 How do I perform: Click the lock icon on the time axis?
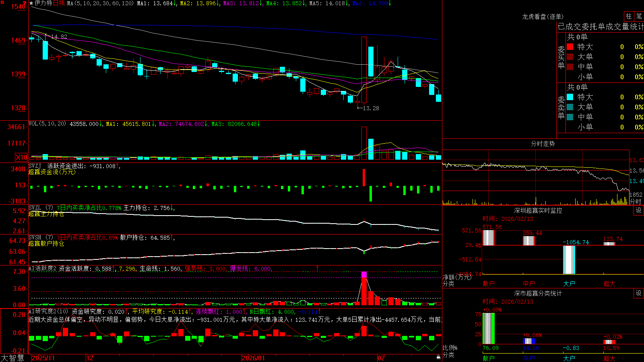438,357
